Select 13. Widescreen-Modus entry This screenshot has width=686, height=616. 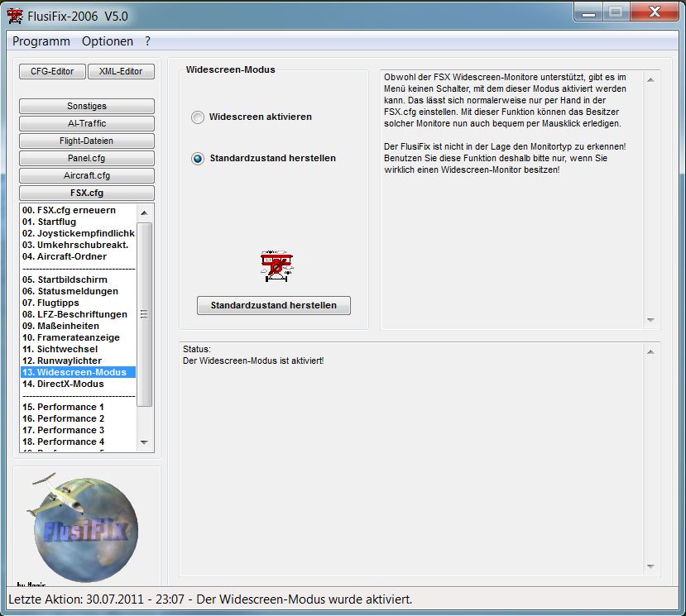coord(79,372)
